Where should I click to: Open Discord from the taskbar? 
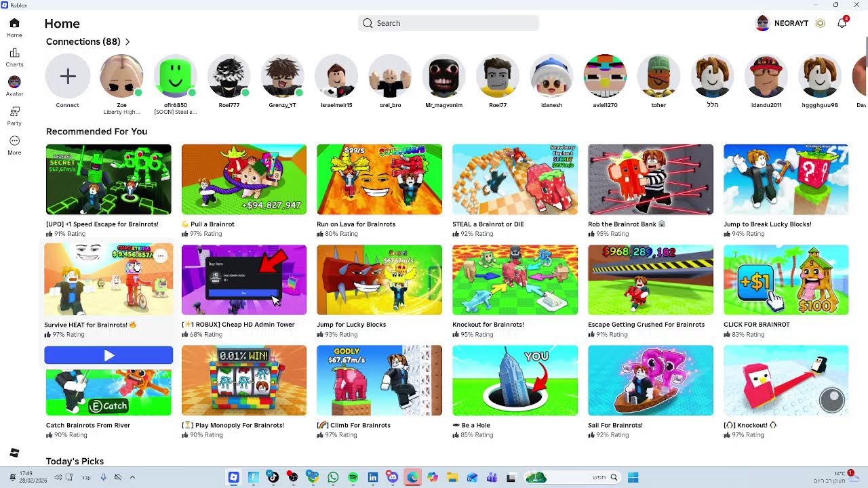[393, 478]
